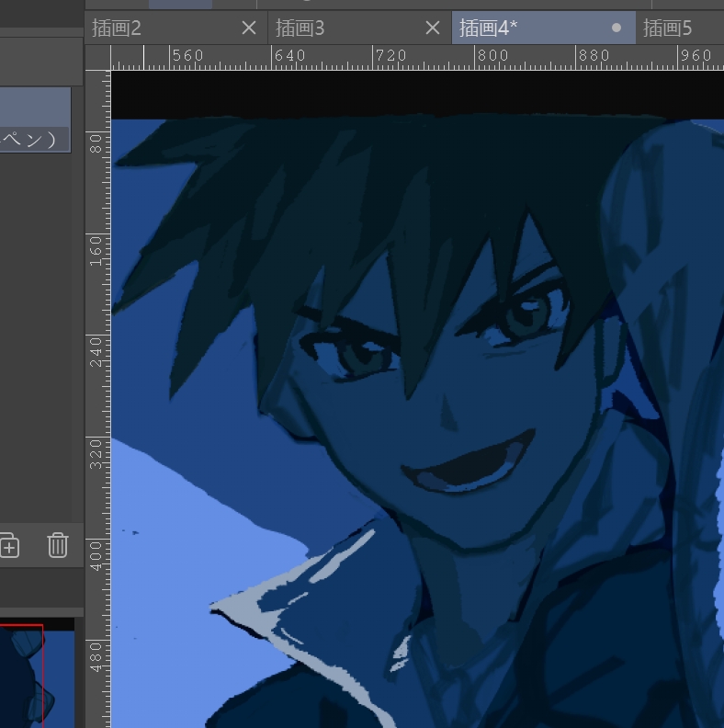Switch to the 插画2 tab

156,28
